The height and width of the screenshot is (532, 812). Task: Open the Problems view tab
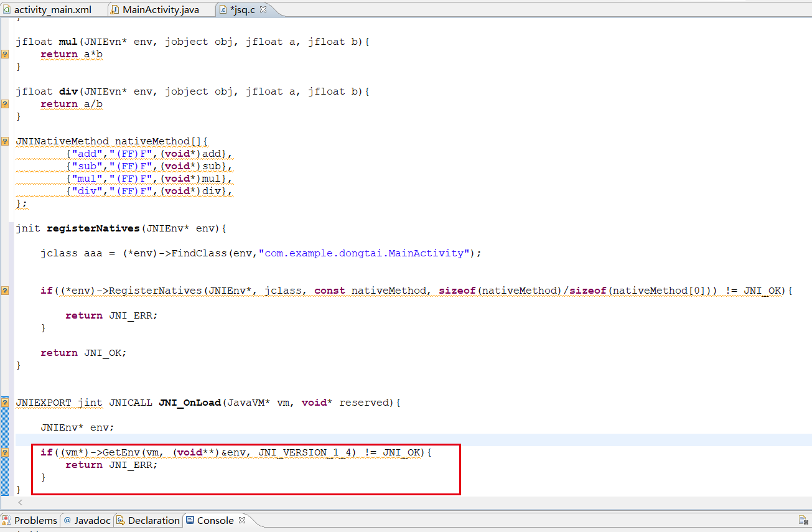30,520
